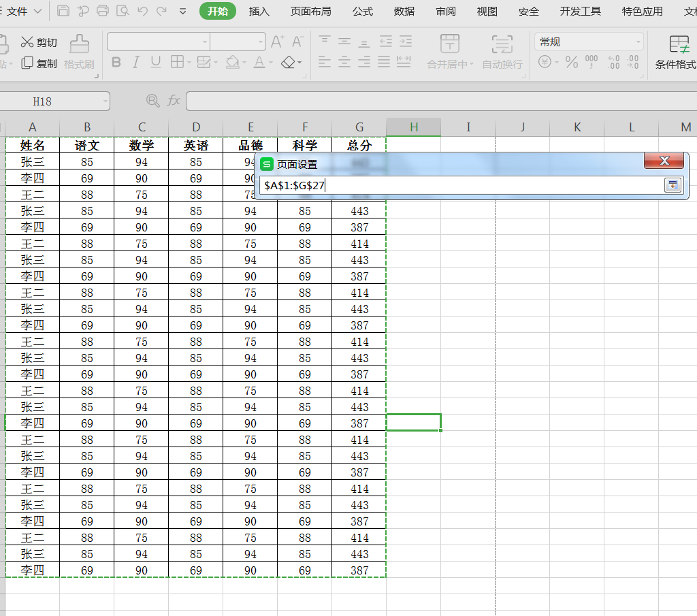The height and width of the screenshot is (616, 697).
Task: Click the align right icon
Action: point(364,62)
